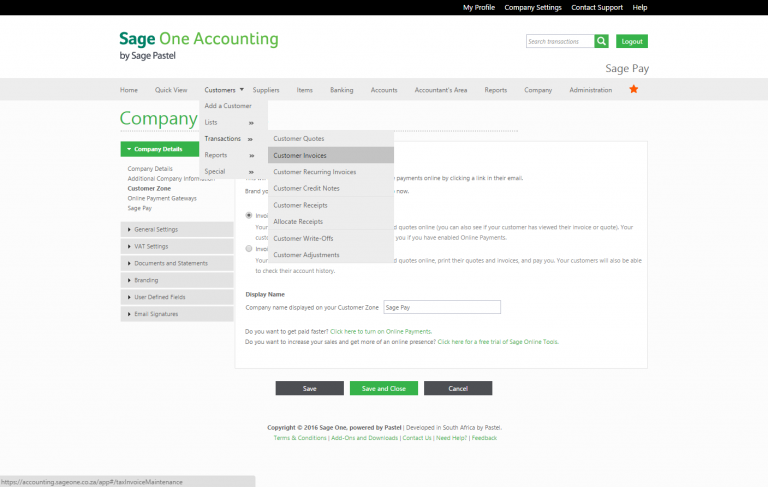
Task: Click link to turn on Online Payments
Action: 381,332
